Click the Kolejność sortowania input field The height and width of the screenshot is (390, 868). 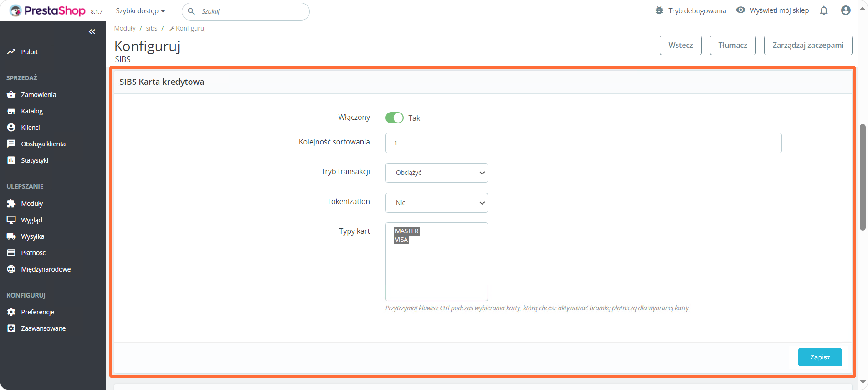coord(583,143)
